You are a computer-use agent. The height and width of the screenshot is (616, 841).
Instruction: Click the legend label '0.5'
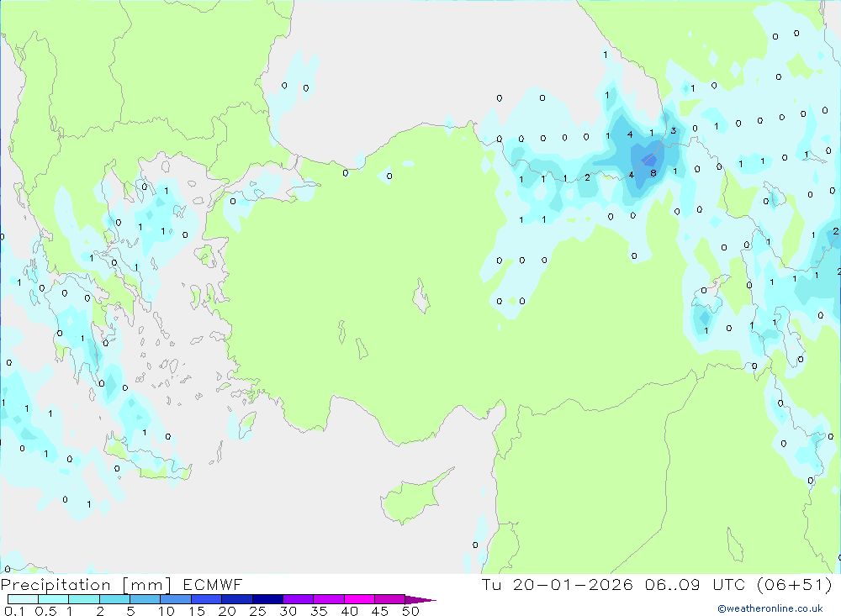(45, 611)
